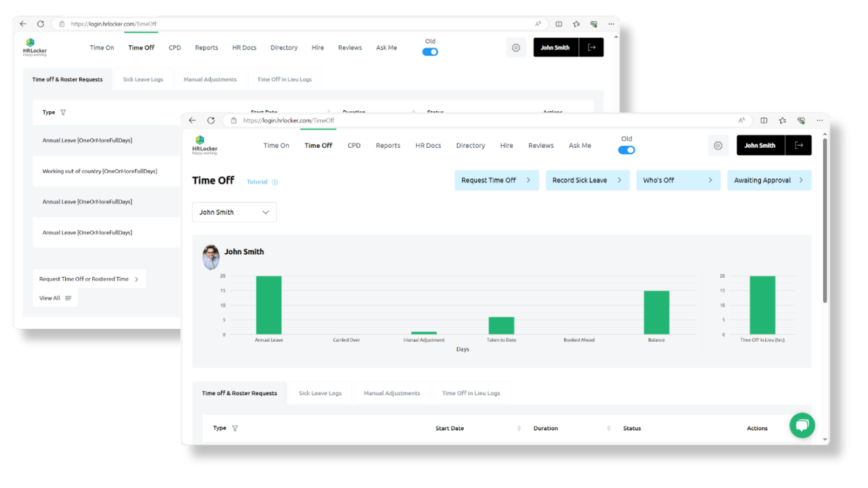Open the Time Off in Lieu Logs tab
The width and height of the screenshot is (868, 488).
click(x=471, y=392)
